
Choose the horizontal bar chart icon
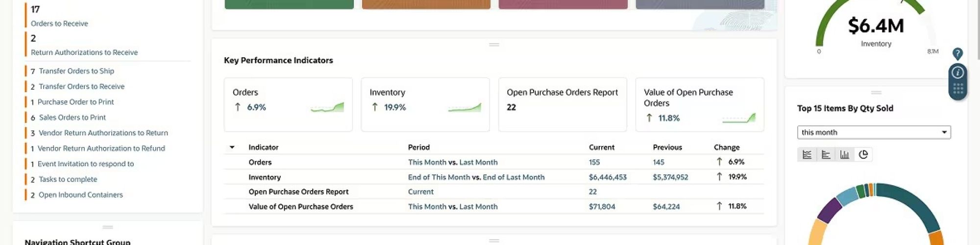click(x=826, y=155)
